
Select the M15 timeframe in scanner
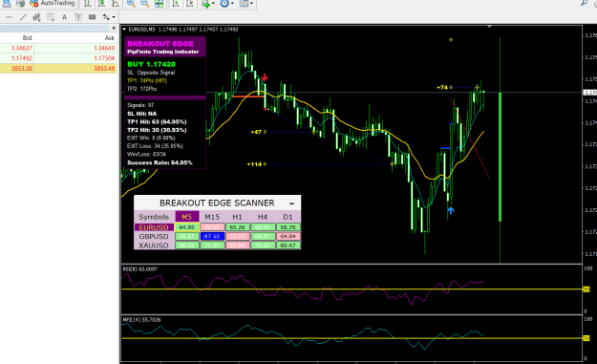pyautogui.click(x=212, y=217)
